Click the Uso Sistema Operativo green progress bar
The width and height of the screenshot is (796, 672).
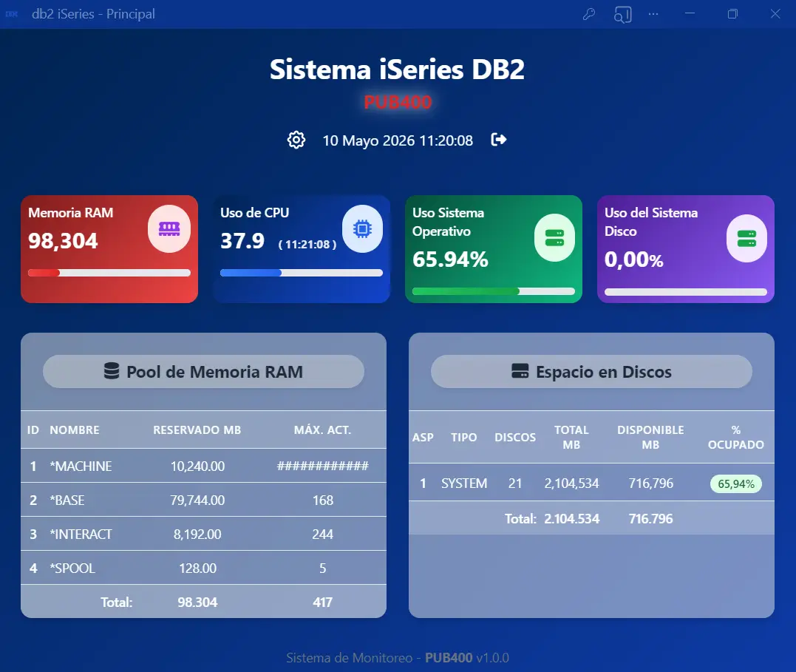[494, 291]
